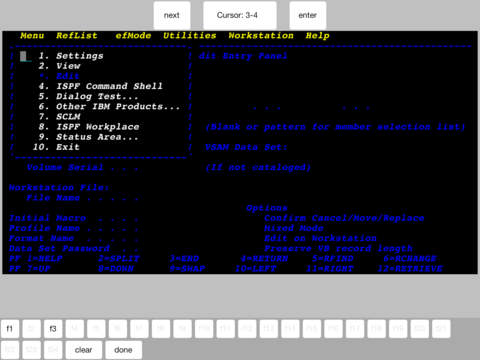
Task: Tap the f1 function key
Action: tap(10, 329)
